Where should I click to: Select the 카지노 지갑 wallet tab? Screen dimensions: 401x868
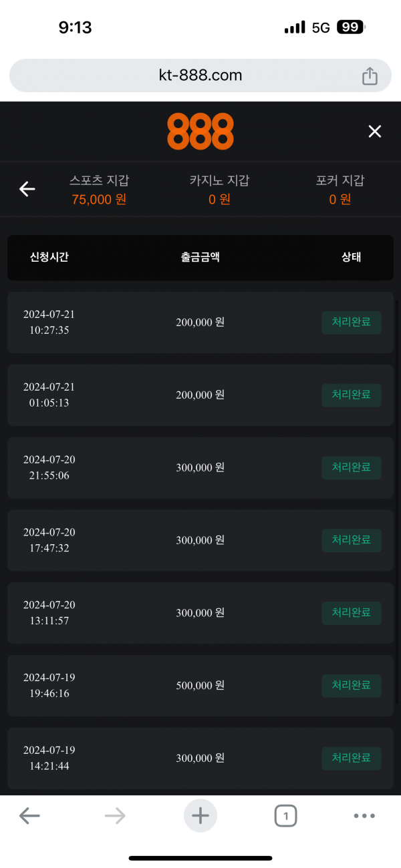pyautogui.click(x=219, y=190)
